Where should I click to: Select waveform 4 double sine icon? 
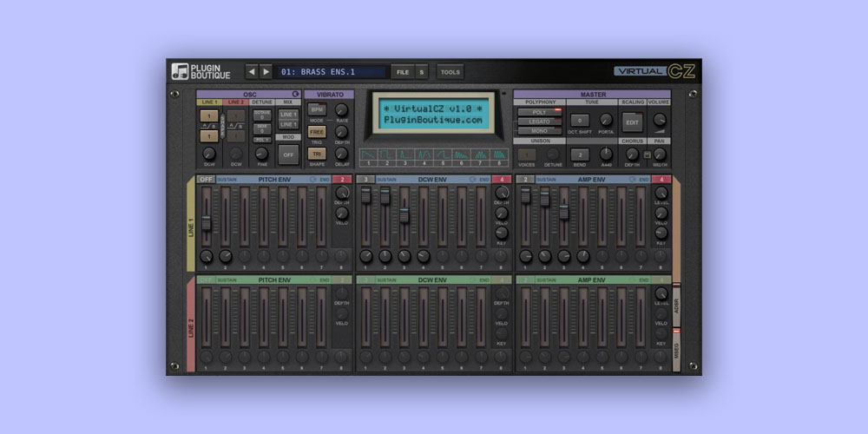424,157
